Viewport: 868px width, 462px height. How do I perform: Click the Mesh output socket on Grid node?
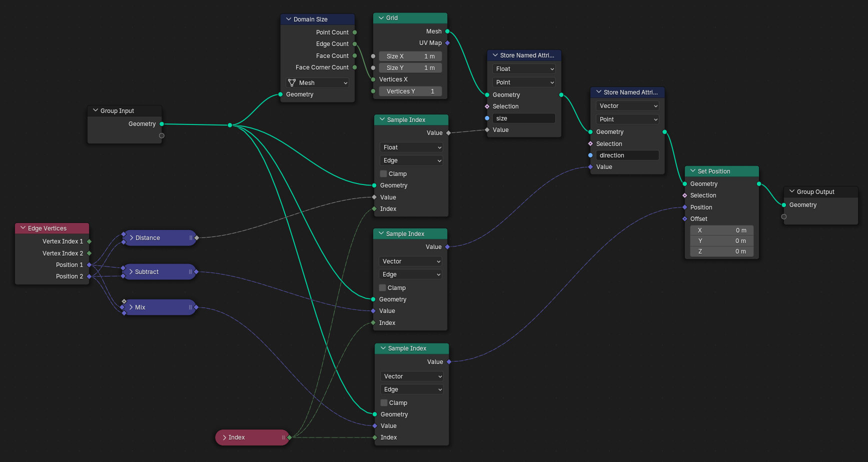447,31
